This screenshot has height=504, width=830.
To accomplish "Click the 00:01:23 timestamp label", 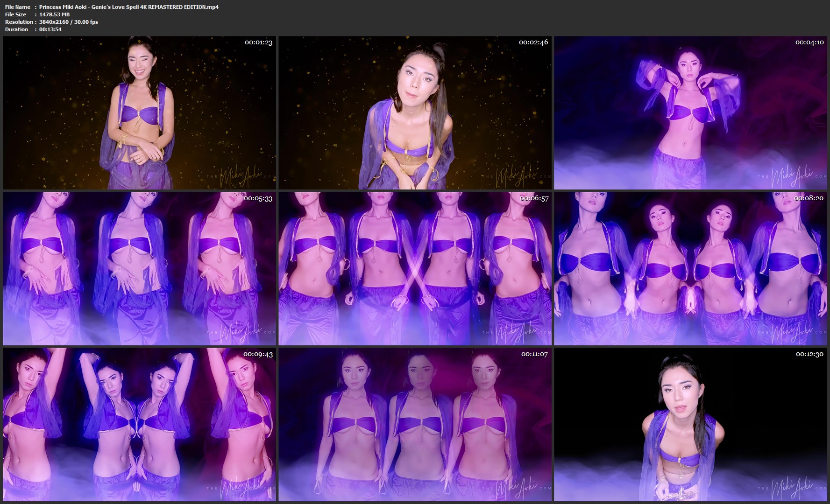I will coord(258,42).
